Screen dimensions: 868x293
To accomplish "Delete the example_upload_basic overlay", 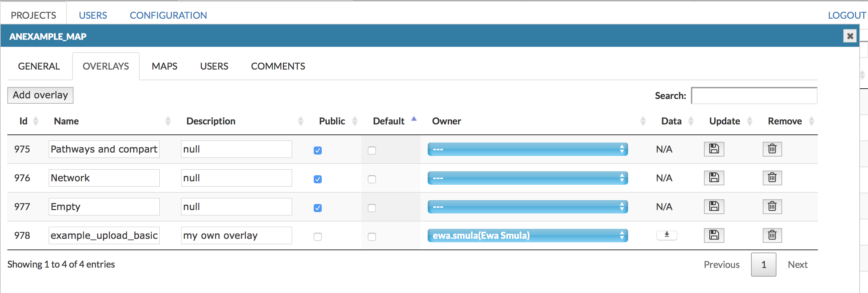I will pyautogui.click(x=772, y=235).
